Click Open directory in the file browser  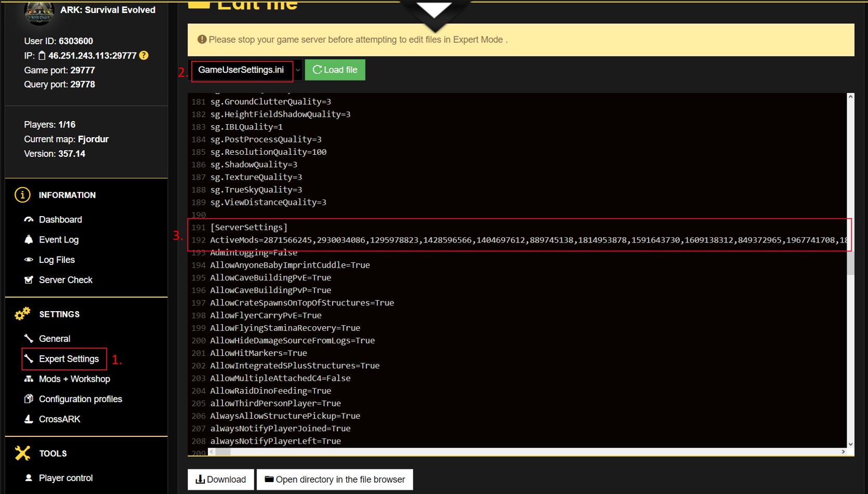click(335, 479)
